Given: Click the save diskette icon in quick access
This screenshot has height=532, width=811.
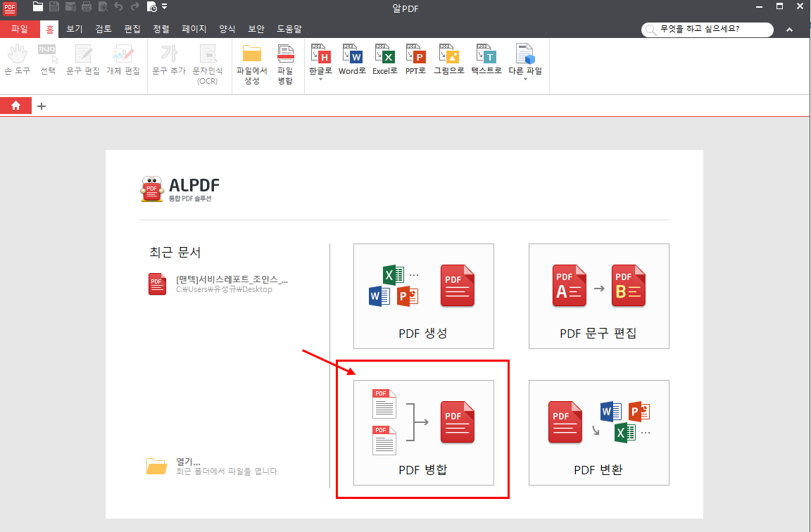Looking at the screenshot, I should [x=54, y=7].
